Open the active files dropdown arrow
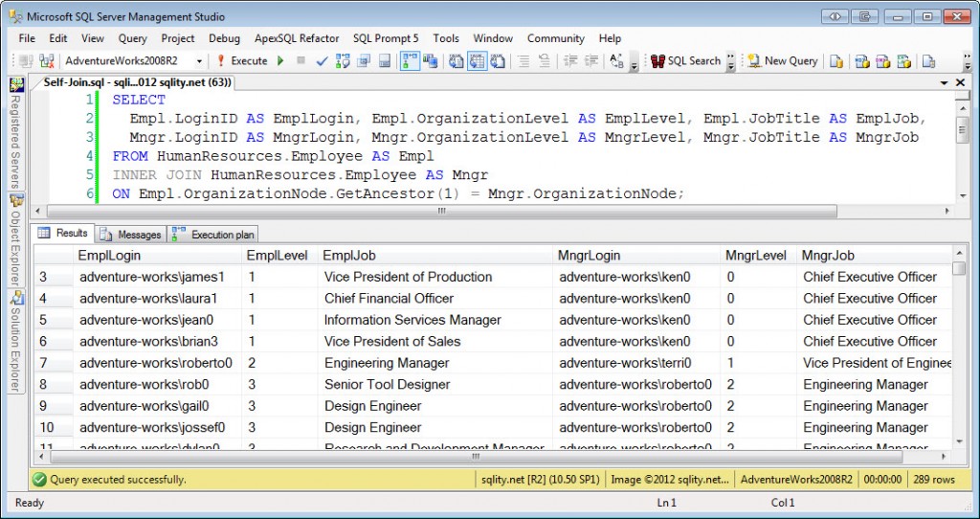The image size is (980, 519). [944, 82]
